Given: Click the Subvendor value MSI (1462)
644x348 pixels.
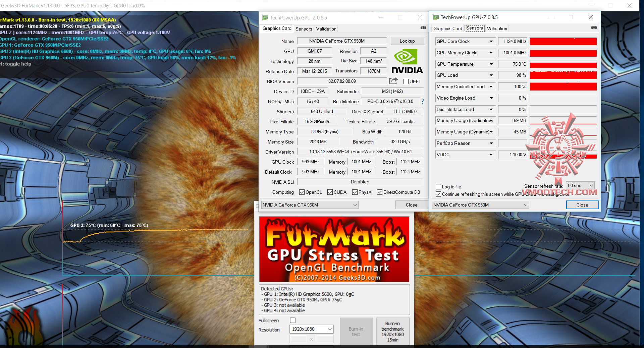Looking at the screenshot, I should pyautogui.click(x=392, y=91).
